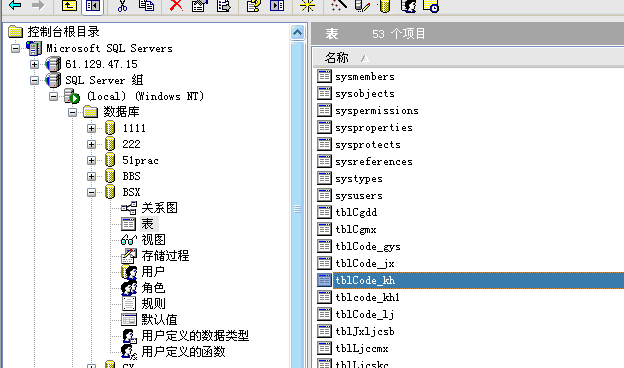This screenshot has height=368, width=624.
Task: Open 存储过程 stored procedures node
Action: tap(165, 256)
